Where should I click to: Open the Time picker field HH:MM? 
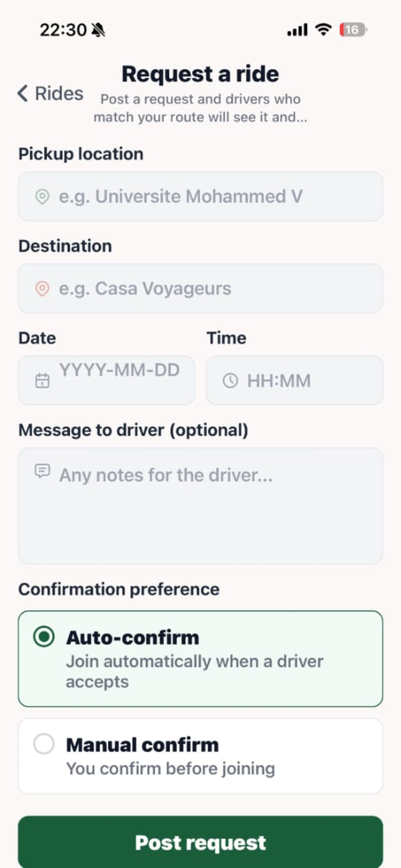coord(294,380)
